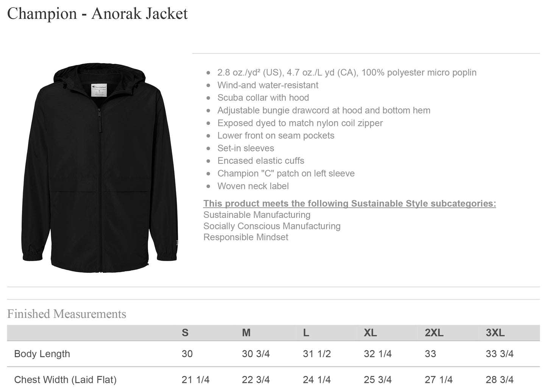Click the L chest width value 24 1/4
The height and width of the screenshot is (392, 547).
coord(316,380)
